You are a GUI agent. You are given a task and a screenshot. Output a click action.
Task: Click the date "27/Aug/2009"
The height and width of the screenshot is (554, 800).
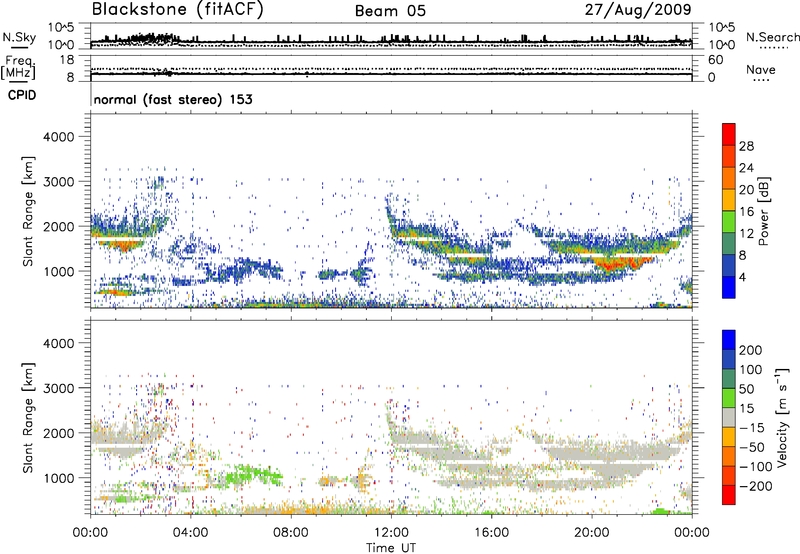pos(638,10)
